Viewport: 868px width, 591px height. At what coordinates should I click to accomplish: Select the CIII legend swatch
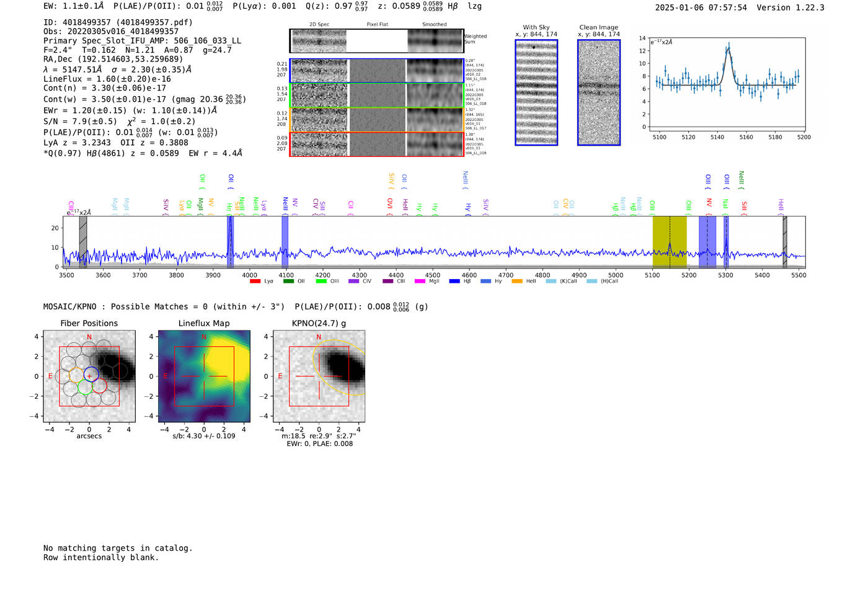point(388,282)
